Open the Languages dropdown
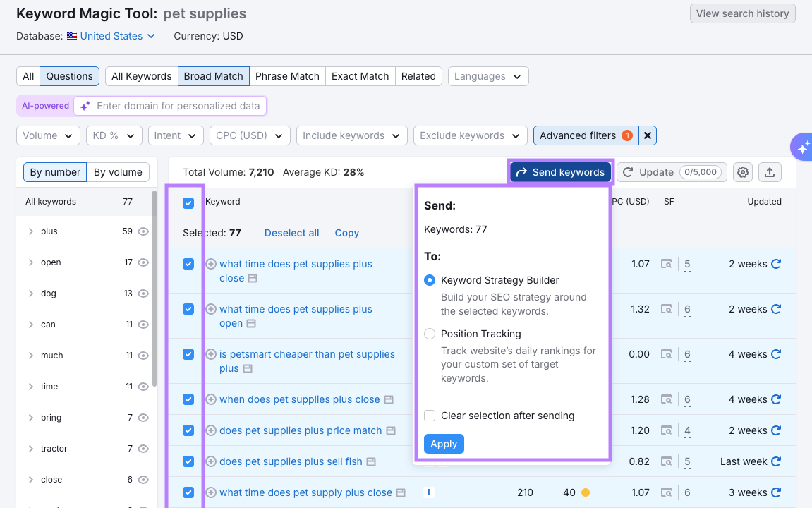Screen dimensions: 812x508 point(488,76)
